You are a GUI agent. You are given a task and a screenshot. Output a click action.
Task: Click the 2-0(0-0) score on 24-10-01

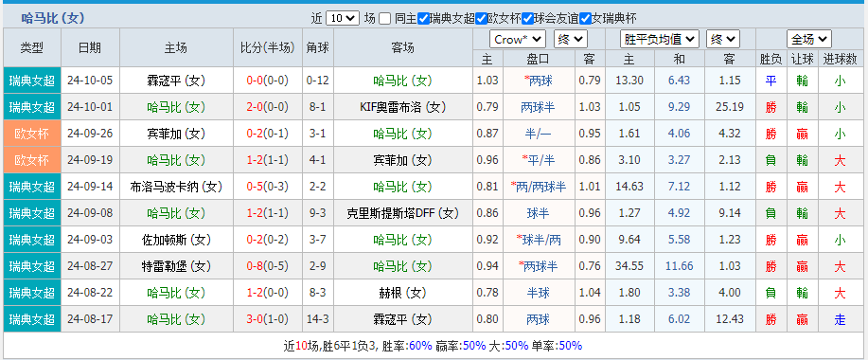click(268, 107)
